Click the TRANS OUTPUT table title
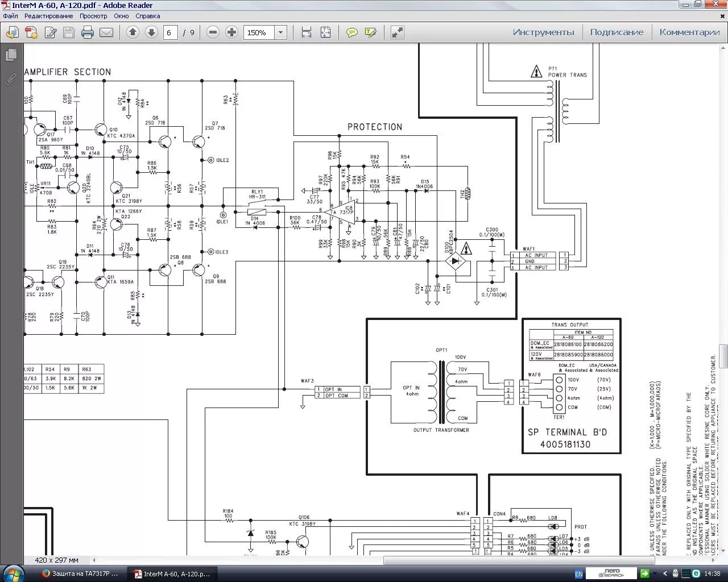Screen dimensions: 728x582 coord(570,325)
